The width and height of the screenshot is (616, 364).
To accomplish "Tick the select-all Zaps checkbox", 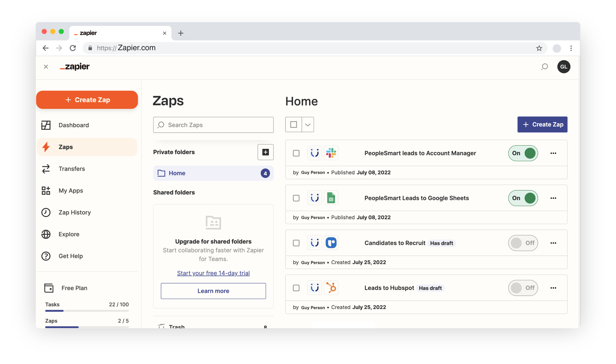I will pos(293,124).
